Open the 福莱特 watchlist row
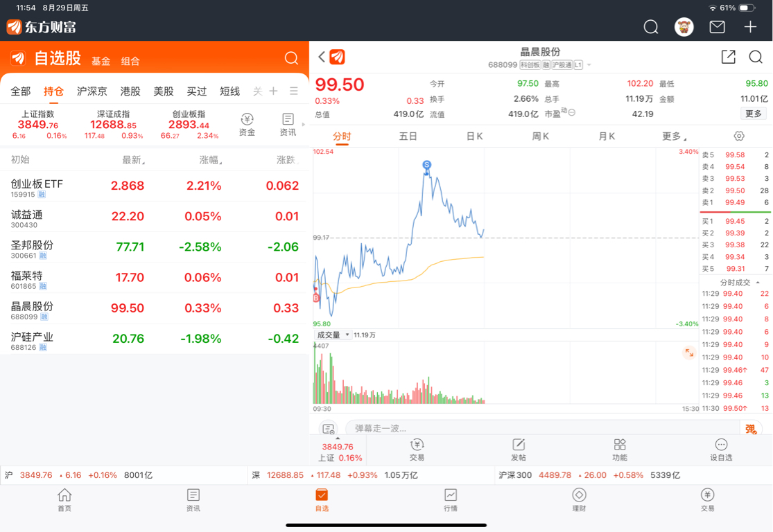The height and width of the screenshot is (532, 773). (x=155, y=278)
